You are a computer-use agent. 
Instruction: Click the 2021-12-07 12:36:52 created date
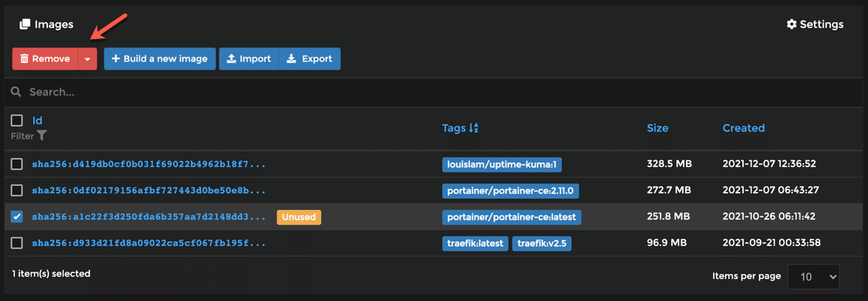pyautogui.click(x=769, y=164)
